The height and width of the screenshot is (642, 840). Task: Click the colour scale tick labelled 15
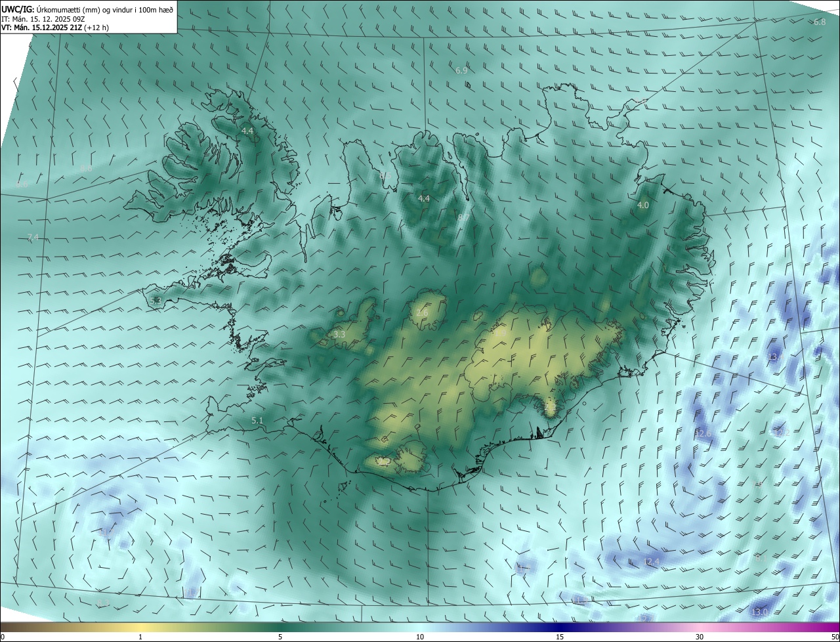tap(560, 637)
